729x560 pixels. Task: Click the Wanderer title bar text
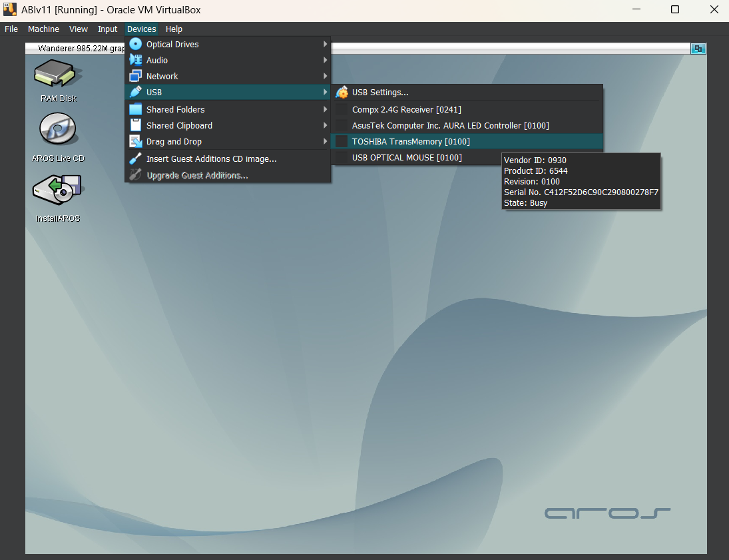(x=81, y=49)
